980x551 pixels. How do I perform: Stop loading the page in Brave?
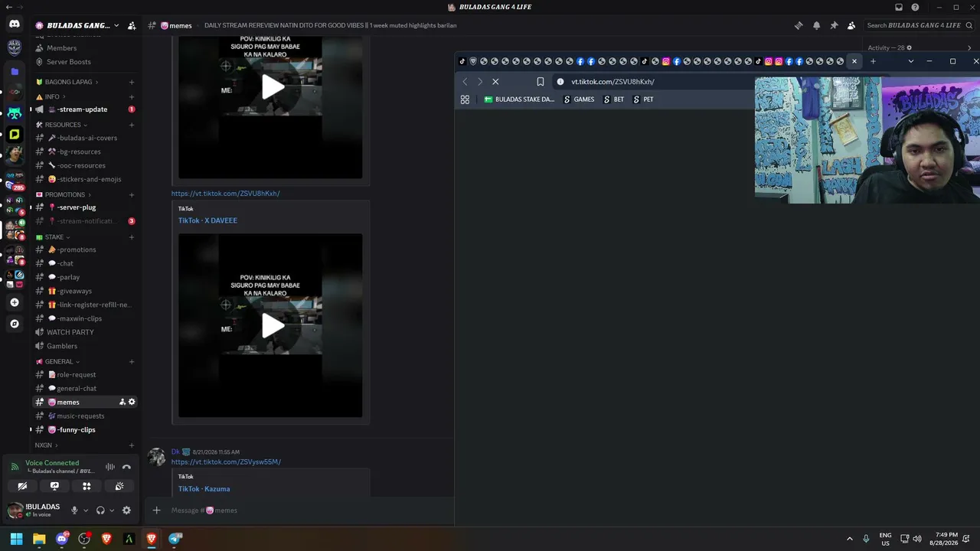point(495,82)
